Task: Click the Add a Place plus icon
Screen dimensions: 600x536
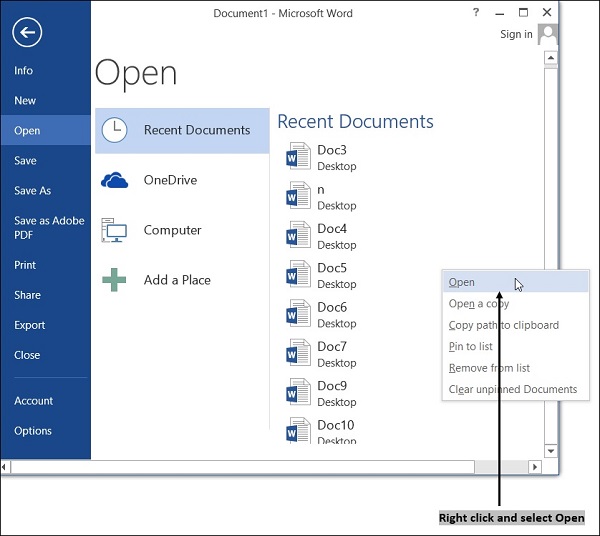Action: [x=115, y=280]
